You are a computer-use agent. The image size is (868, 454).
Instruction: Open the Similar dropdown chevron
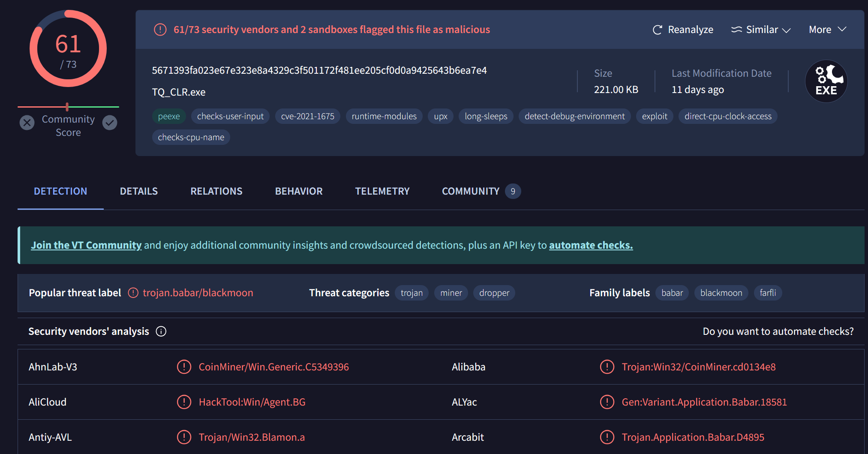pyautogui.click(x=786, y=30)
